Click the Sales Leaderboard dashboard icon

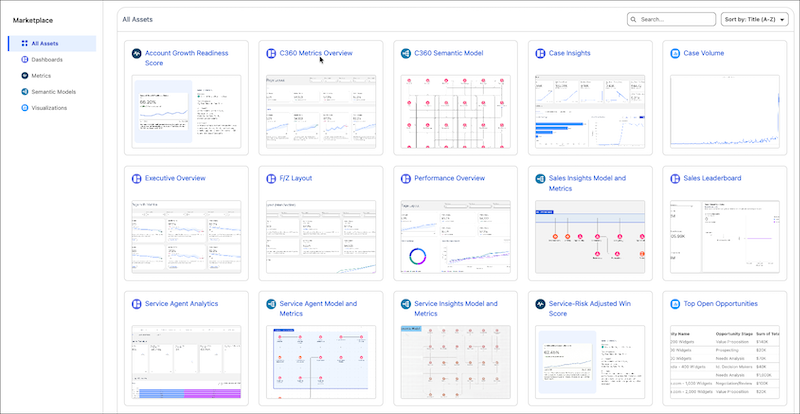675,179
